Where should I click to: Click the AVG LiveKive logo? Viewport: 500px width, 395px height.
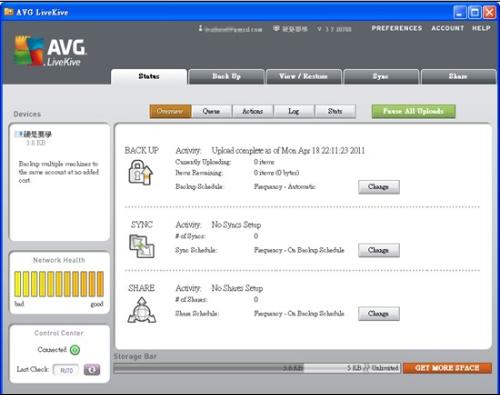50,50
